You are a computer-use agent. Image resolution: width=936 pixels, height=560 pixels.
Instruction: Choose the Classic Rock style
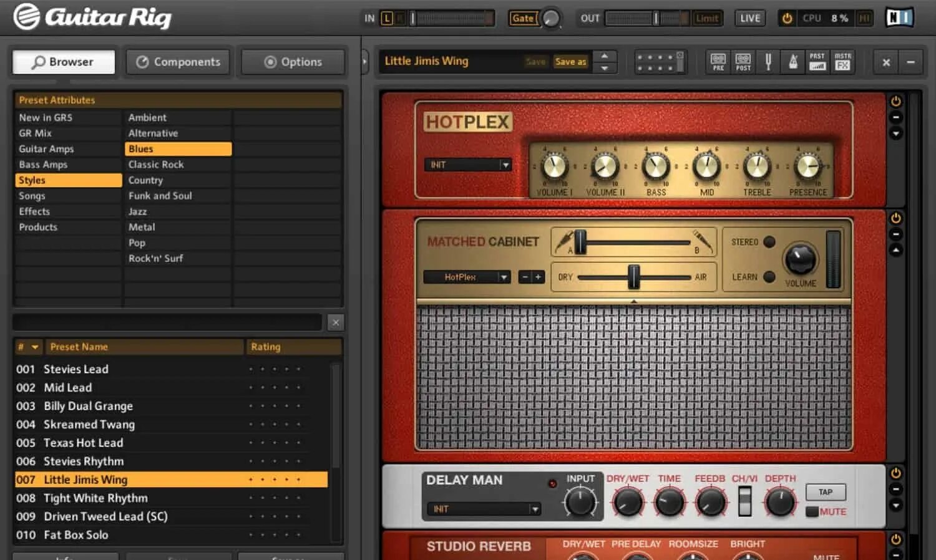tap(178, 164)
